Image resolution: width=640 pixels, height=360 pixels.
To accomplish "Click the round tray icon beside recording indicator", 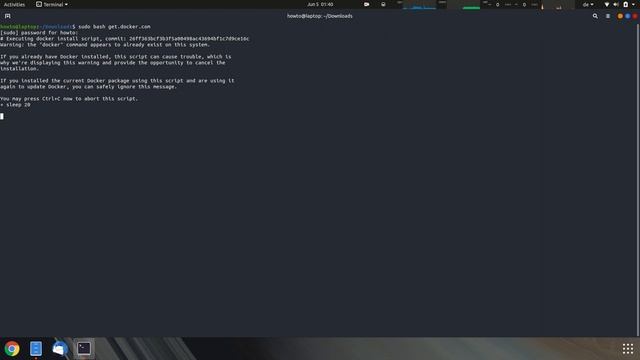I will [x=383, y=4].
